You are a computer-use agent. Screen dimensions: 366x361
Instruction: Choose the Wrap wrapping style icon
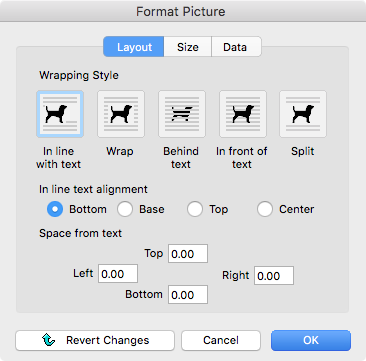[x=121, y=114]
